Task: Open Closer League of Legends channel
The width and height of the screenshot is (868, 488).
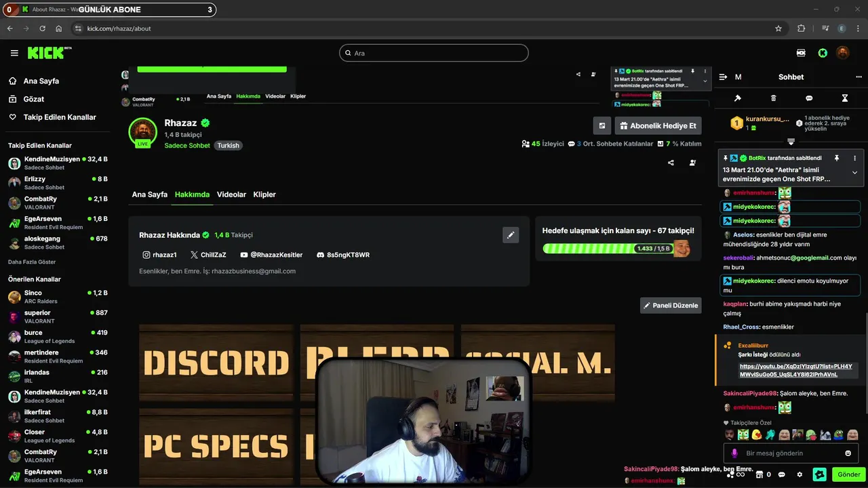Action: 58,436
